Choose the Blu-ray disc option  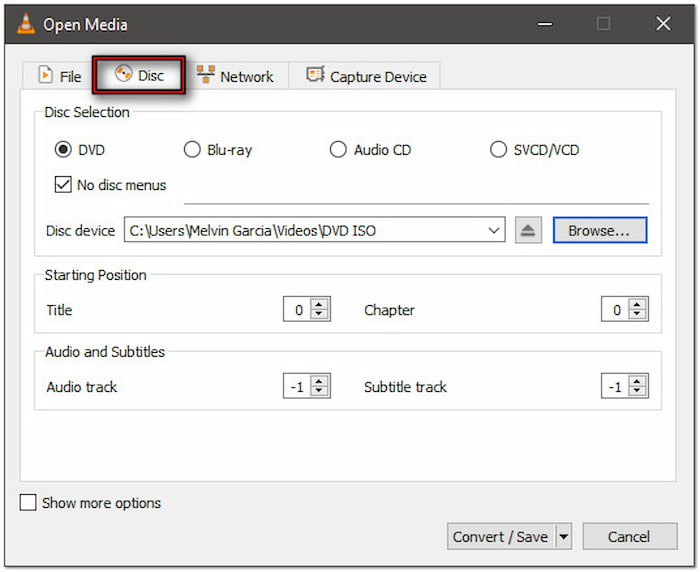click(192, 150)
